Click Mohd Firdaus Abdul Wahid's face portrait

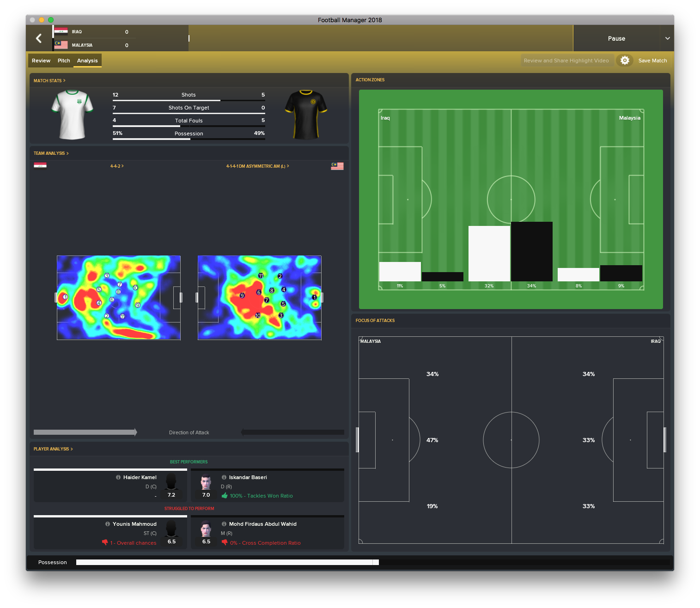(206, 529)
